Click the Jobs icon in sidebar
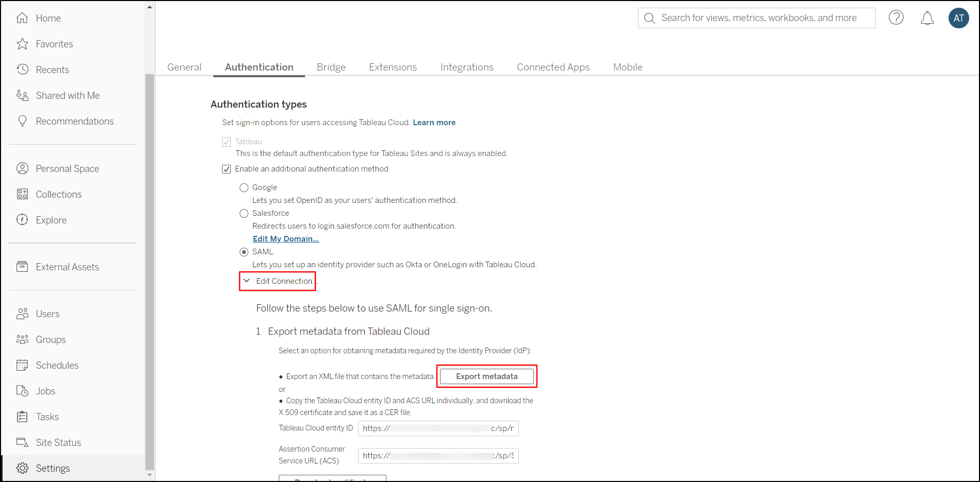This screenshot has width=980, height=482. (x=22, y=391)
